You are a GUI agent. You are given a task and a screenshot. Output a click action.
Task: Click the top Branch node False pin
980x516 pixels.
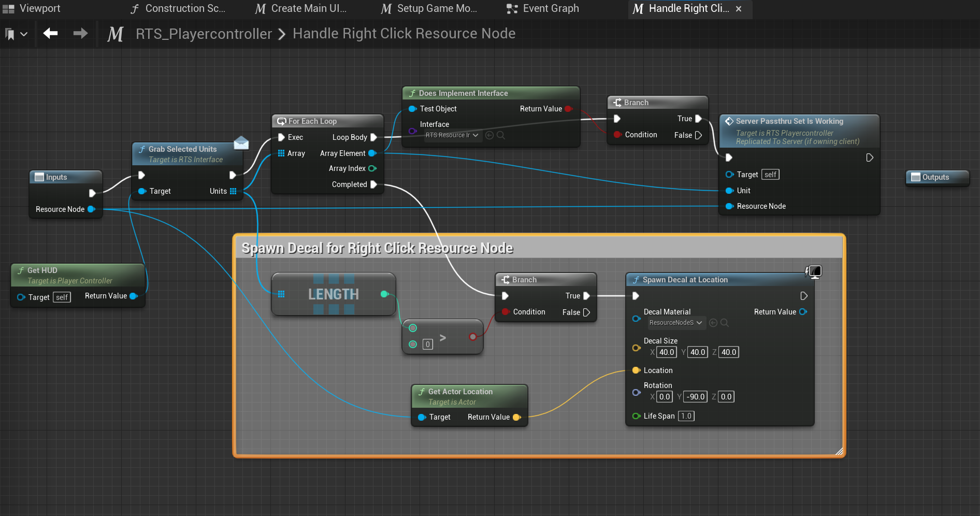click(x=698, y=135)
